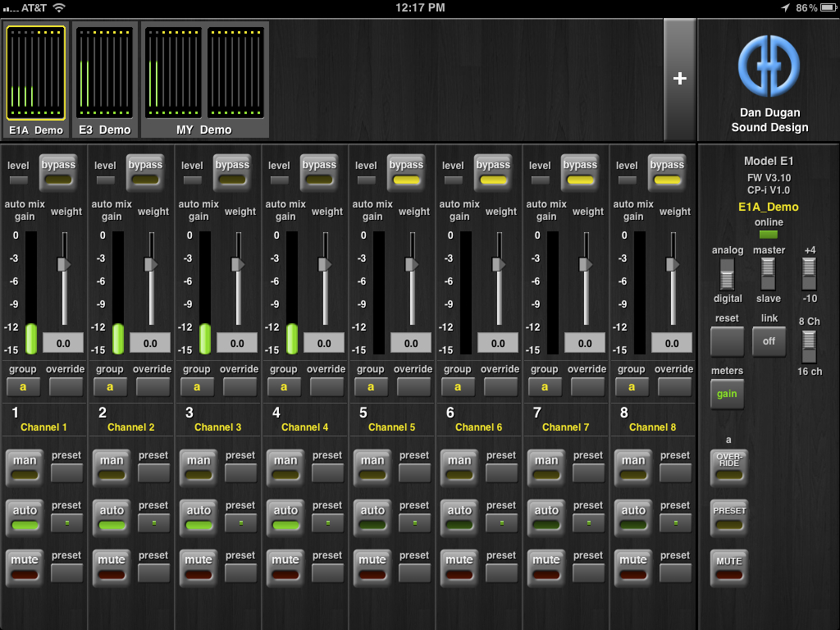Click the Channel 4 weight slider handle
The width and height of the screenshot is (840, 630).
[325, 264]
